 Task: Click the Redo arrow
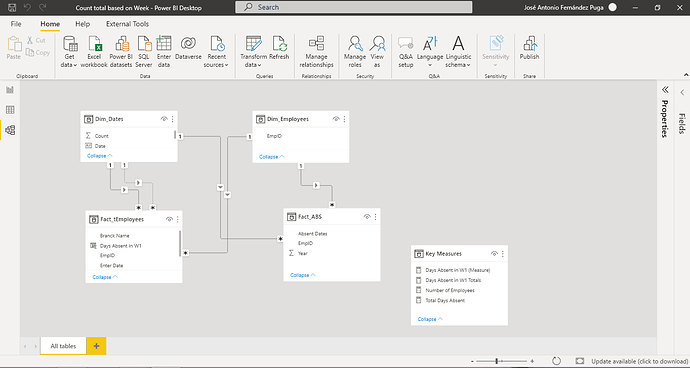coord(43,7)
